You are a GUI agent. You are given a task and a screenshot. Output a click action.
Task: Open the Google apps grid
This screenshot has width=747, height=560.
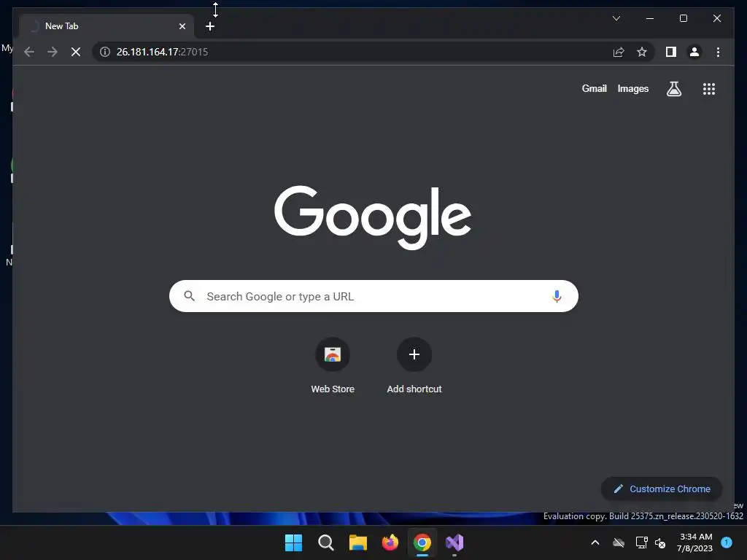[709, 88]
